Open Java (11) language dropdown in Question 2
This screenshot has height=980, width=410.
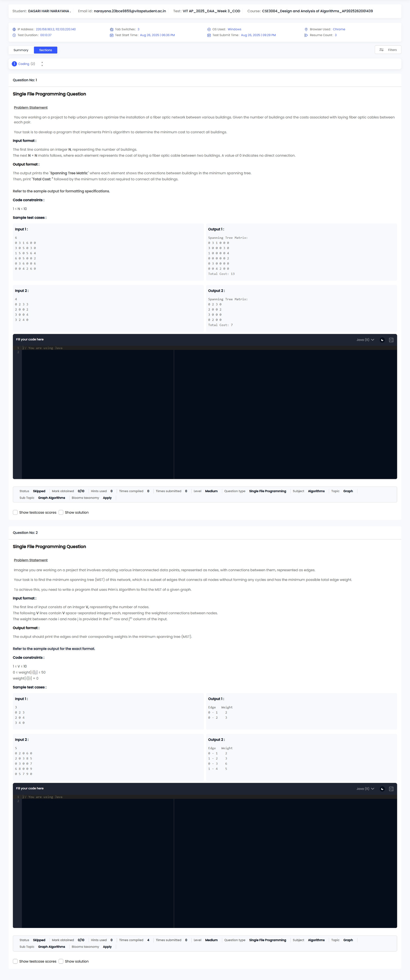(365, 789)
